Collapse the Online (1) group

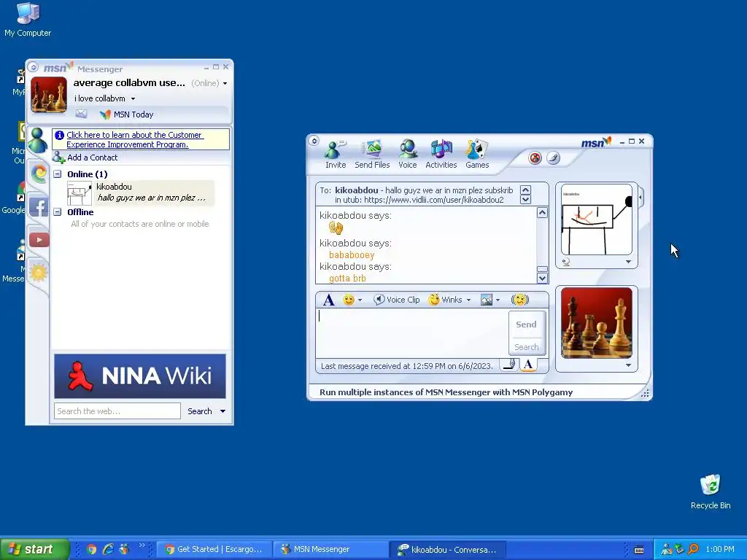point(58,174)
